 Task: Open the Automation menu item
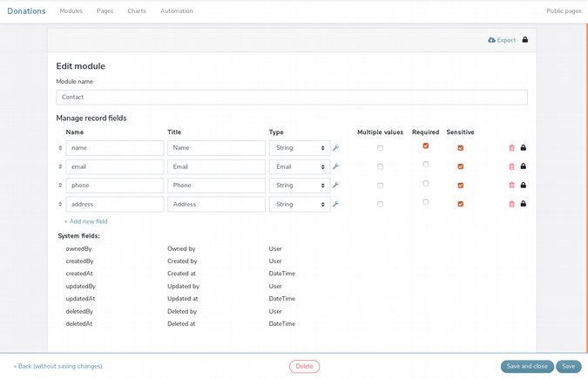click(x=177, y=11)
